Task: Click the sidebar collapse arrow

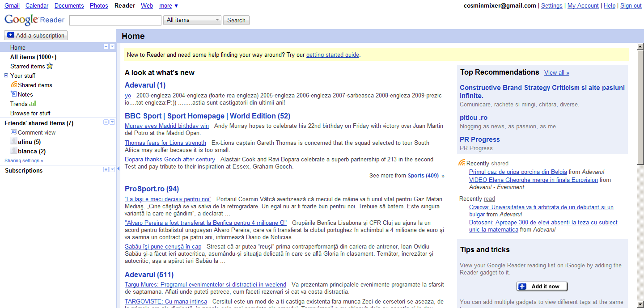Action: pos(118,169)
